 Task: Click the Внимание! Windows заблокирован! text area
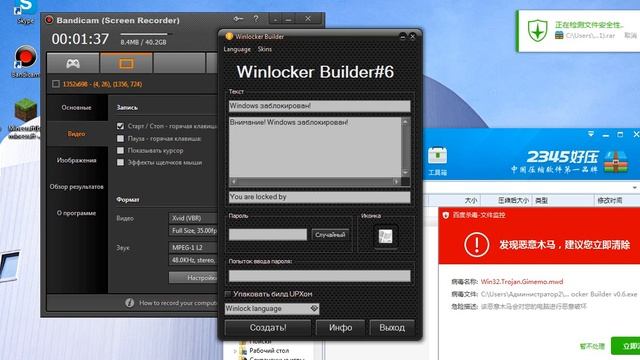coord(315,147)
